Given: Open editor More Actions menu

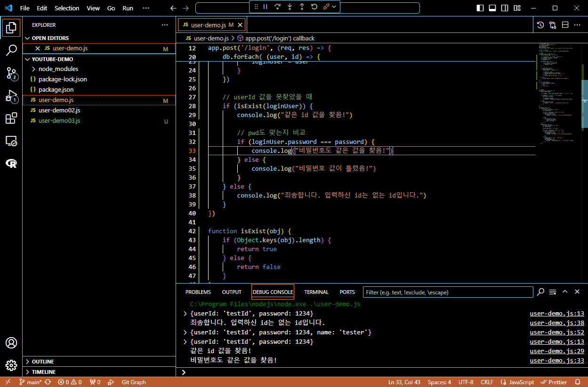Looking at the screenshot, I should tap(578, 25).
